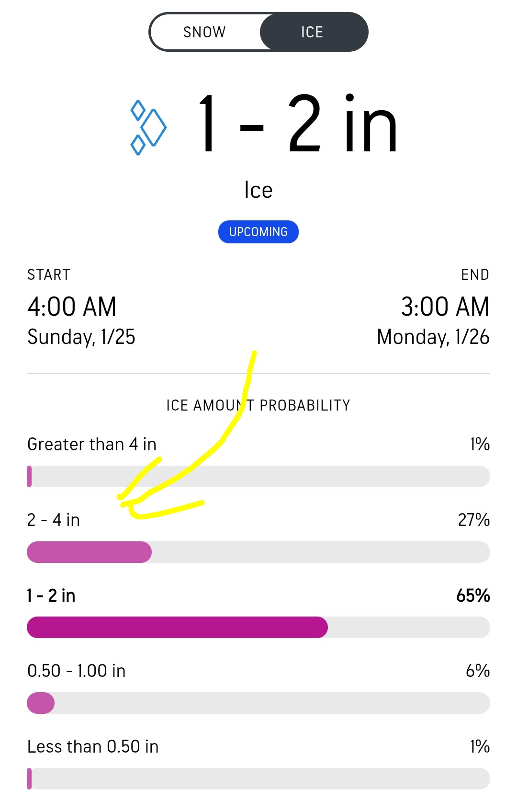Tap the UPCOMING status badge

tap(258, 232)
